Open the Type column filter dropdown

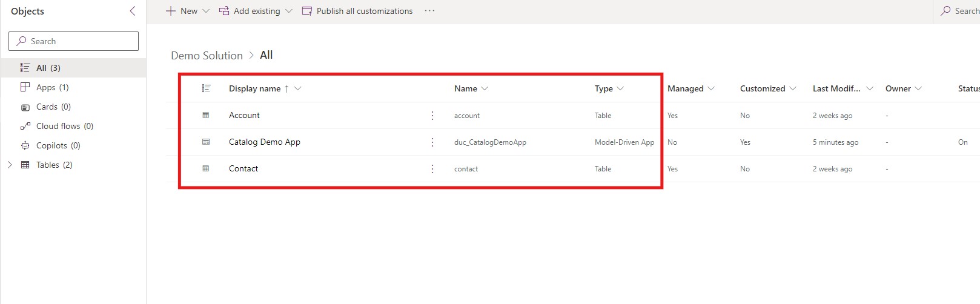[620, 88]
